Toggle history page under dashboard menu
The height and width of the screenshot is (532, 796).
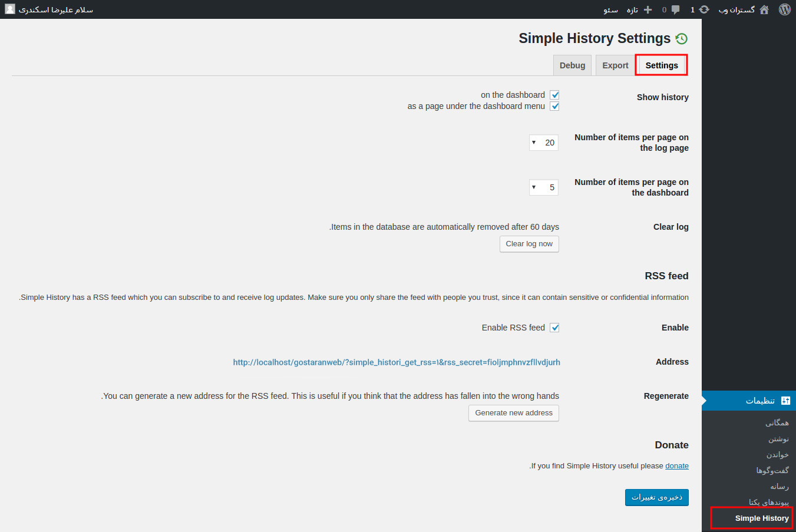coord(554,106)
